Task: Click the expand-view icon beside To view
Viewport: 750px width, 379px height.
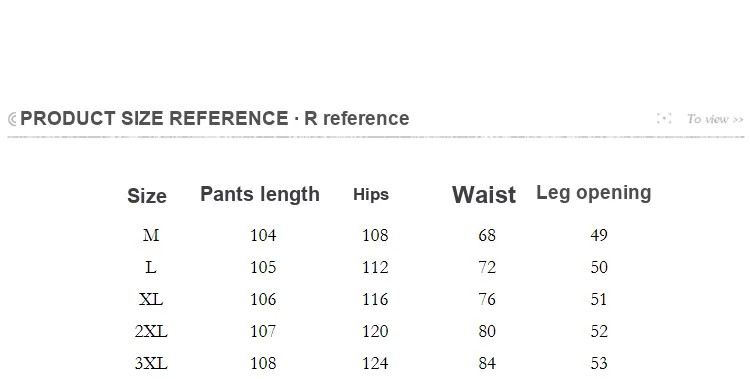Action: pos(664,118)
